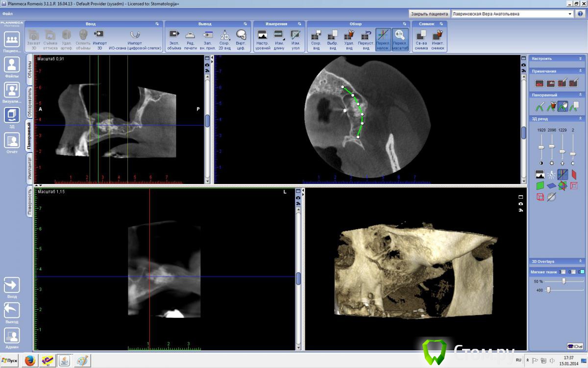This screenshot has height=368, width=588.
Task: Expand the Настроить panel
Action: pos(581,58)
